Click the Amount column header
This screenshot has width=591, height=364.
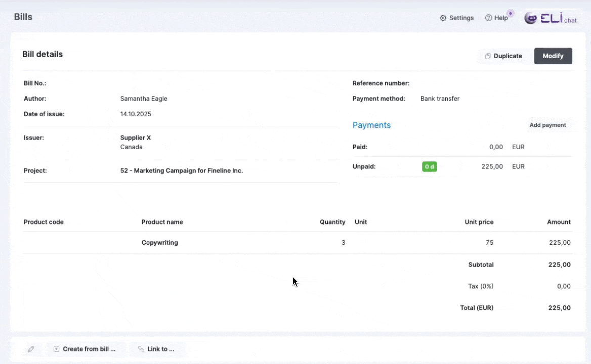point(559,222)
